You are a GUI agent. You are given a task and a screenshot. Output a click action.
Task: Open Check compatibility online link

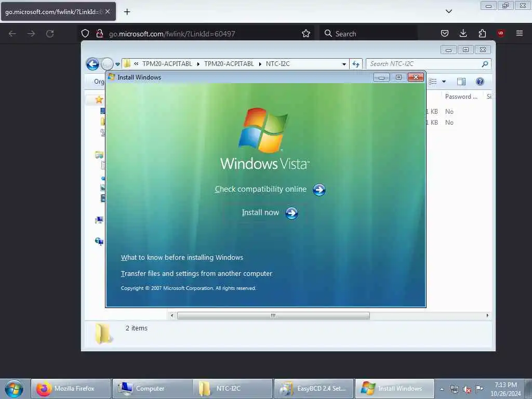261,189
